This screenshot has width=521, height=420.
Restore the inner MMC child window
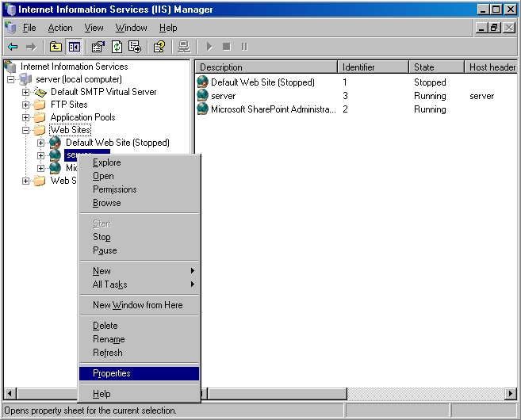(x=494, y=28)
